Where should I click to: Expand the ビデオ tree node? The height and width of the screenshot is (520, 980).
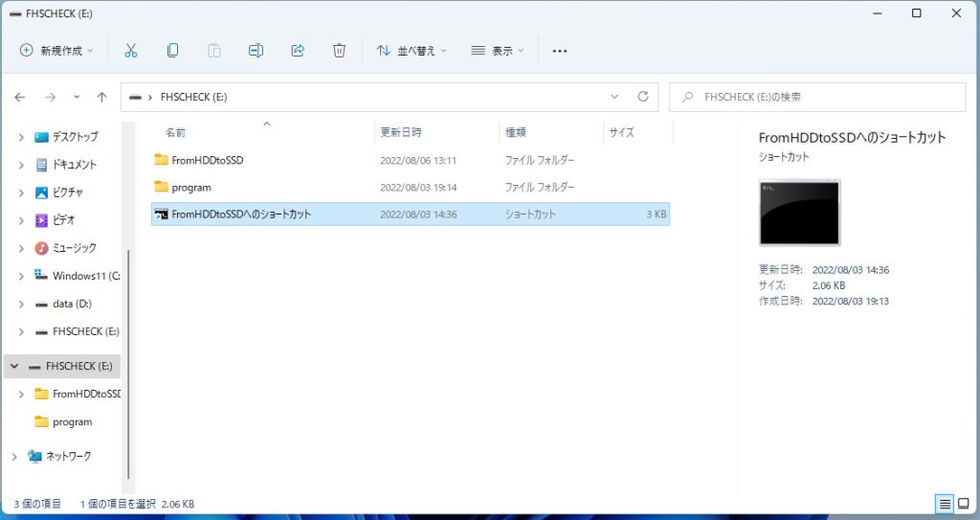(21, 220)
